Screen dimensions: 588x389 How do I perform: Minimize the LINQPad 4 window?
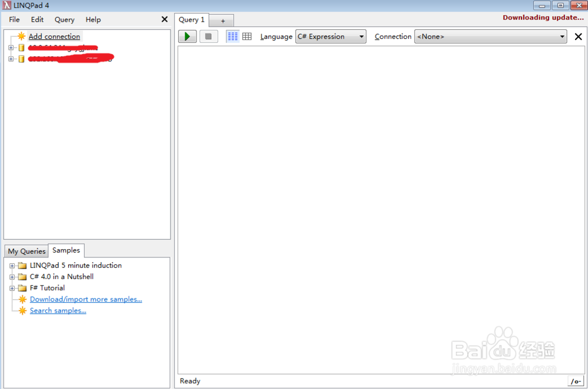pyautogui.click(x=542, y=5)
